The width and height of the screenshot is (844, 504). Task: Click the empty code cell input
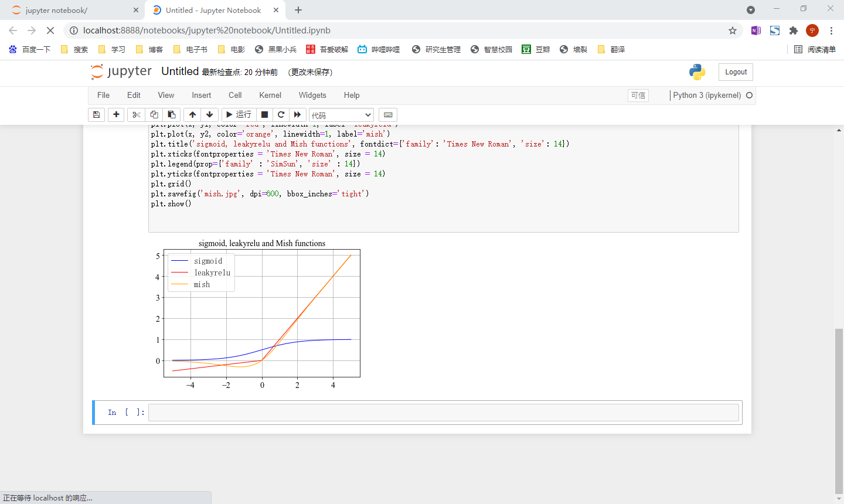tap(443, 413)
